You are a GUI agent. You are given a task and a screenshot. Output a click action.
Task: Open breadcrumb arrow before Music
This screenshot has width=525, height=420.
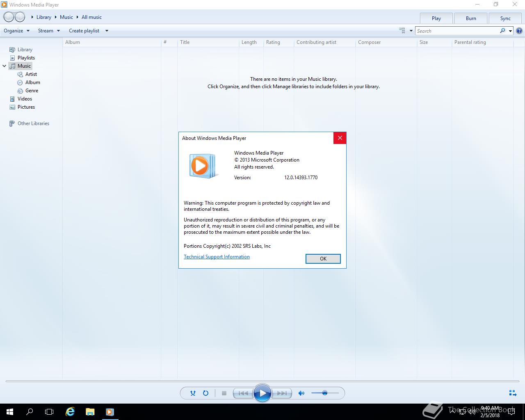[x=55, y=17]
